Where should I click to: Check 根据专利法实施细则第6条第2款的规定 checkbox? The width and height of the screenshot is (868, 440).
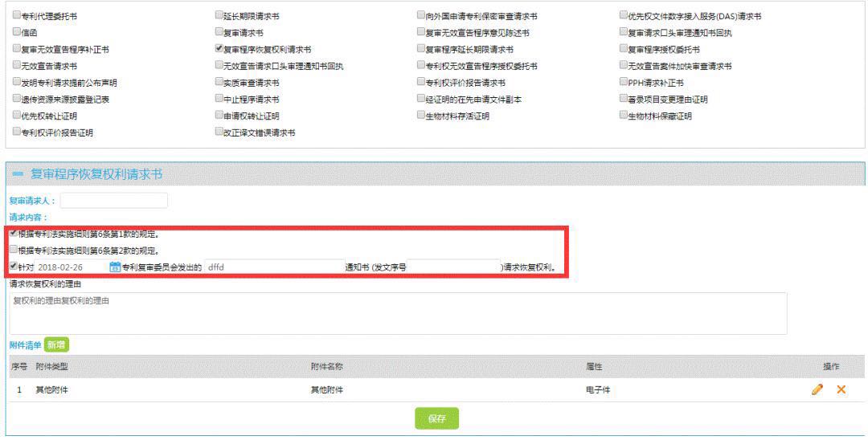(14, 250)
